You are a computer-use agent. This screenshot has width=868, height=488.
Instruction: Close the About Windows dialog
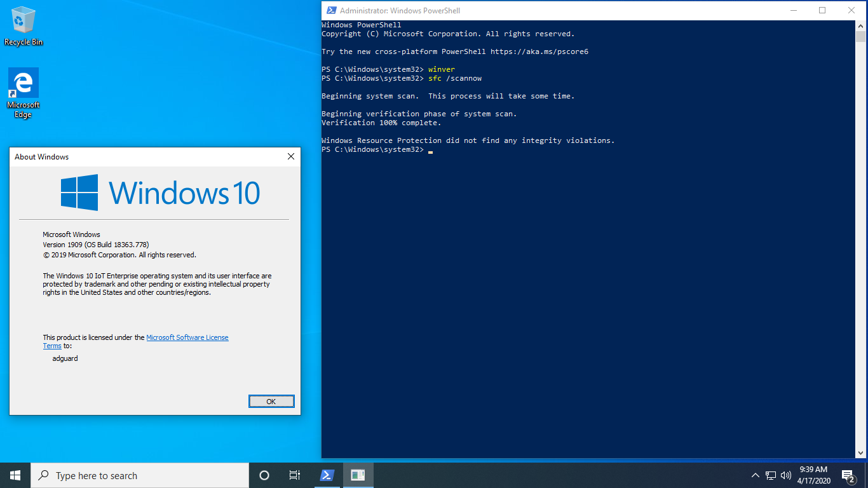point(291,156)
